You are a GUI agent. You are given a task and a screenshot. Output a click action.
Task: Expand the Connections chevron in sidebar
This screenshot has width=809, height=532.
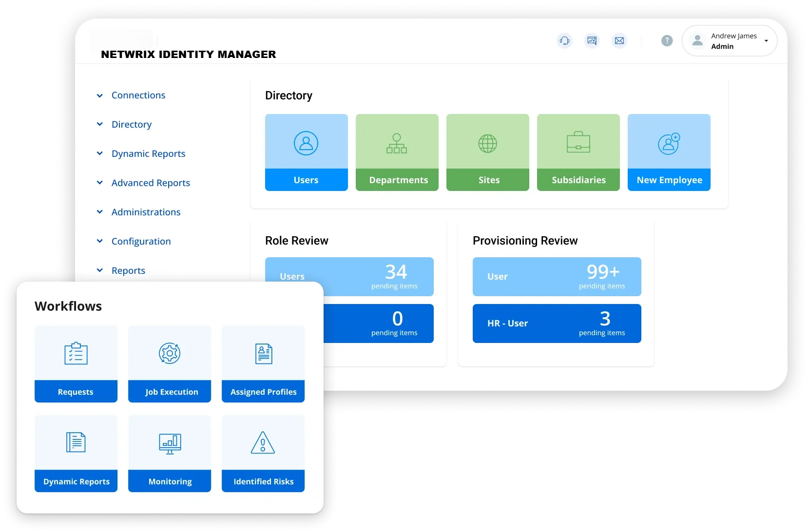pos(100,95)
